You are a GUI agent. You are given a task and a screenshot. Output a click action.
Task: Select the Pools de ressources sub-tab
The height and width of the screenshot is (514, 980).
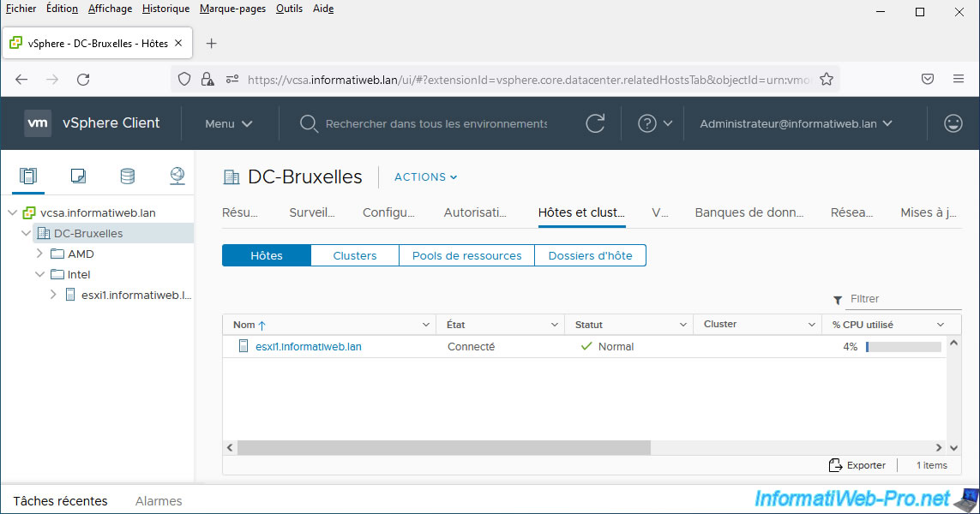pyautogui.click(x=467, y=255)
